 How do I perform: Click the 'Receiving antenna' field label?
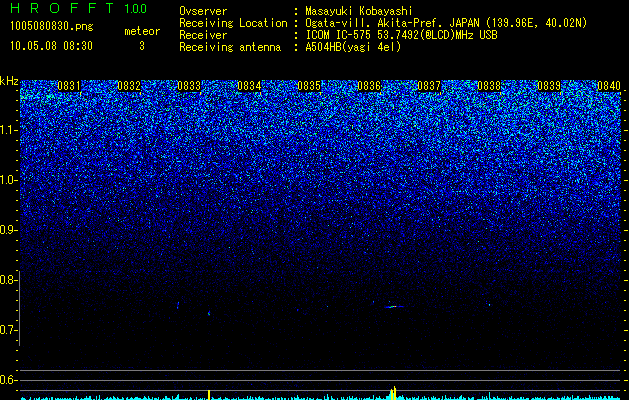click(x=230, y=47)
